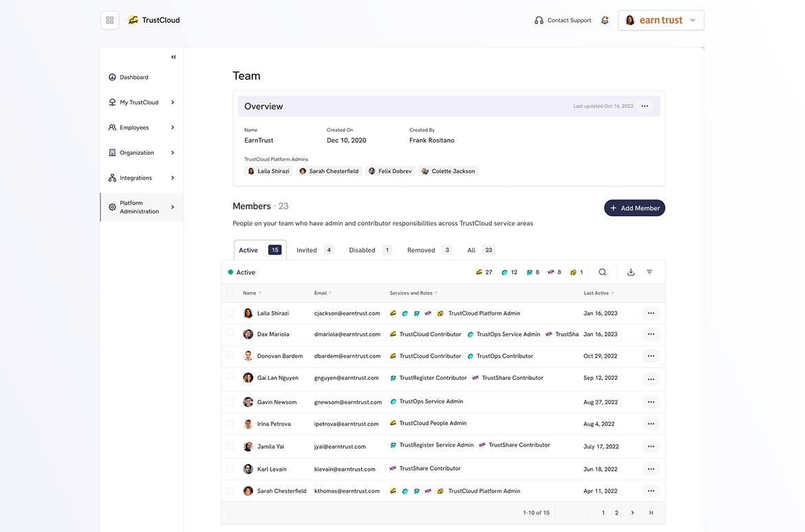Switch to the Removed tab
The image size is (805, 532).
click(429, 250)
